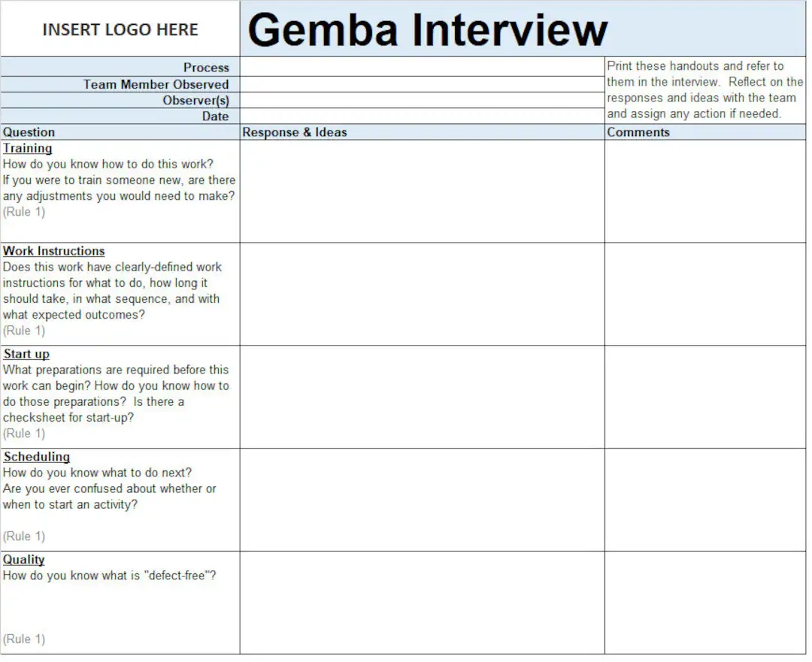Click the Comments cell for Start up
Screen dimensions: 812x662
coord(704,397)
